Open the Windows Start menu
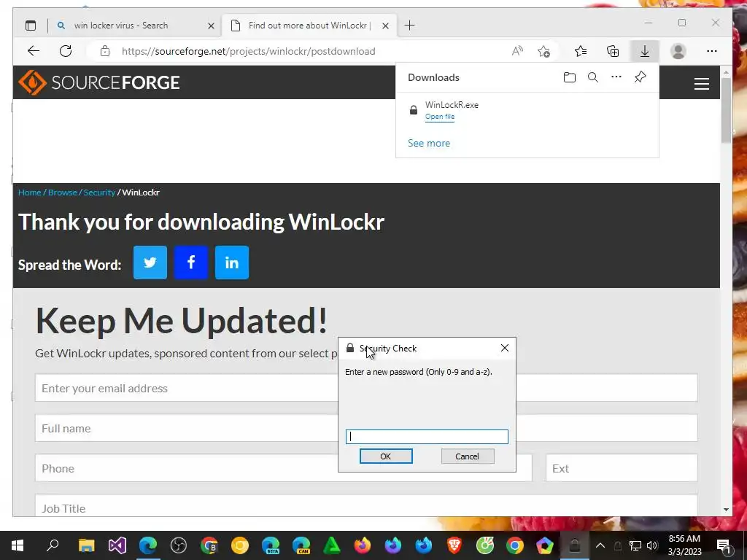747x560 pixels. [18, 545]
